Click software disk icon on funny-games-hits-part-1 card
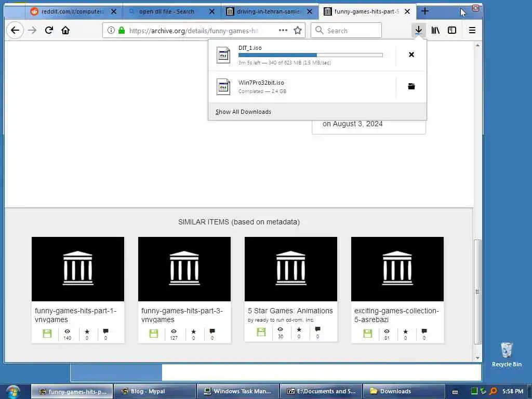This screenshot has width=532, height=399. pos(47,334)
